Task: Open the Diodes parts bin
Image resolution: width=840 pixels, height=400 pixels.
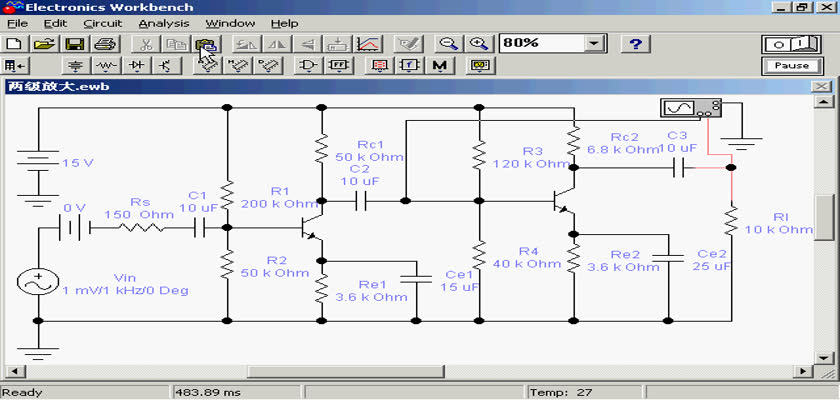Action: coord(137,66)
